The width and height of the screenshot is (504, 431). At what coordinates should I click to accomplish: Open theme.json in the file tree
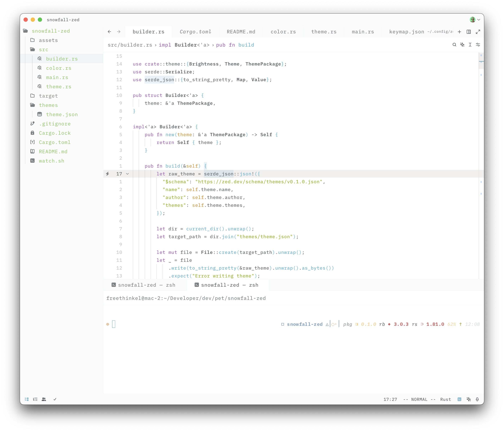click(61, 115)
